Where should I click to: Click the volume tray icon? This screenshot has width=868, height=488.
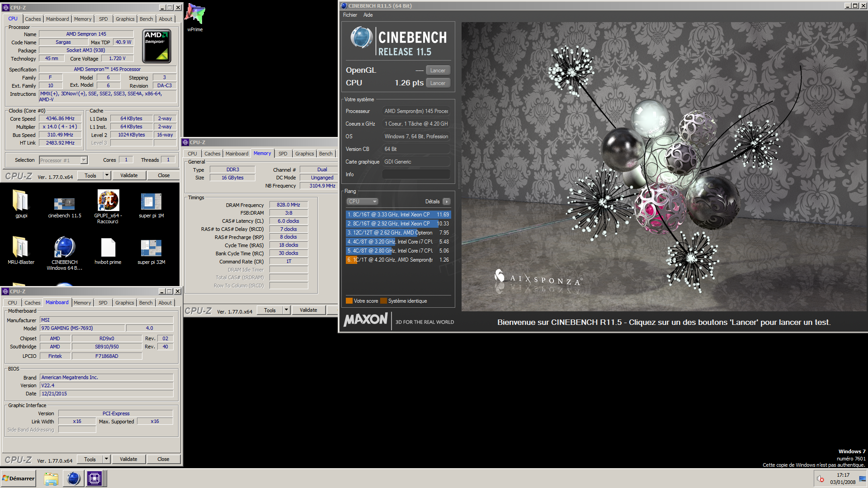pos(820,479)
